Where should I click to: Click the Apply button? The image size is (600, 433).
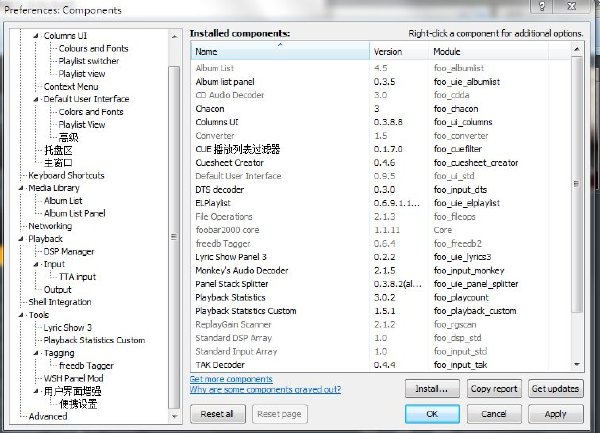(555, 414)
